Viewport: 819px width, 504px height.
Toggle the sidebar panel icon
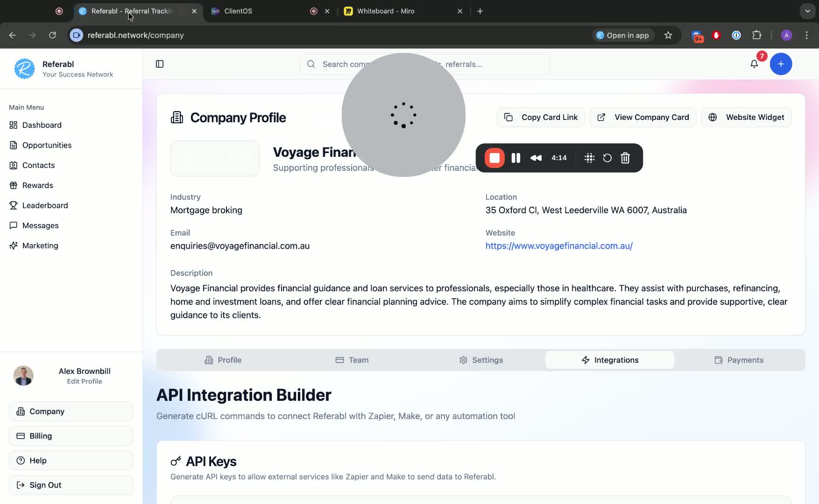(x=160, y=64)
